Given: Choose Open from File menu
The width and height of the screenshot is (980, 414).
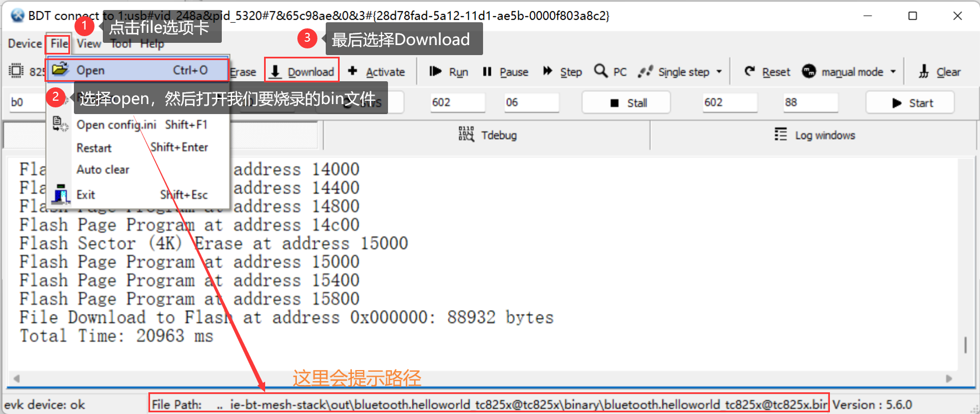Looking at the screenshot, I should (137, 70).
